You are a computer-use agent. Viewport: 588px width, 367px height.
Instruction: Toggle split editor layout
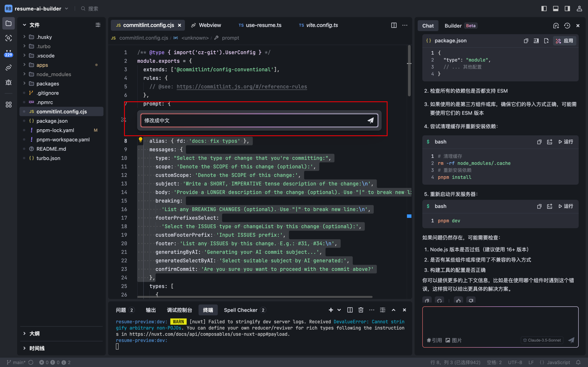click(x=394, y=25)
